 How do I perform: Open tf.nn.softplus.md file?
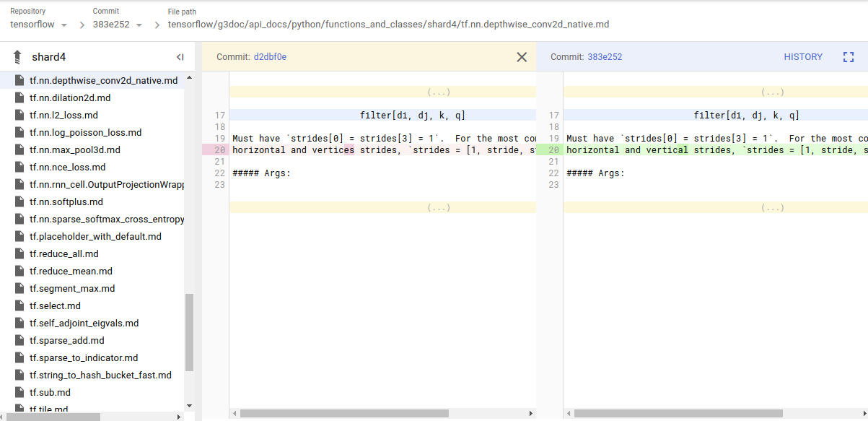coord(66,201)
